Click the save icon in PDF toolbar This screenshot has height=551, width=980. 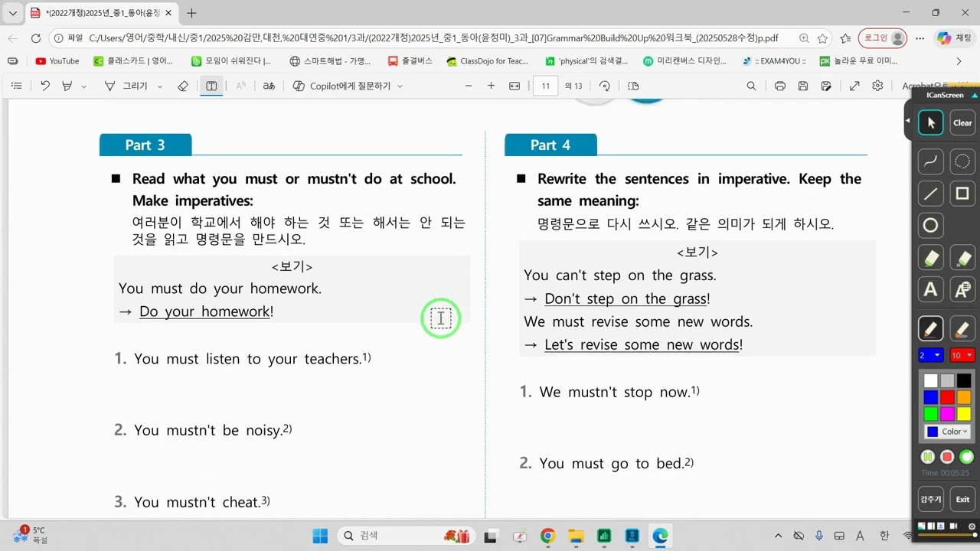[x=803, y=86]
